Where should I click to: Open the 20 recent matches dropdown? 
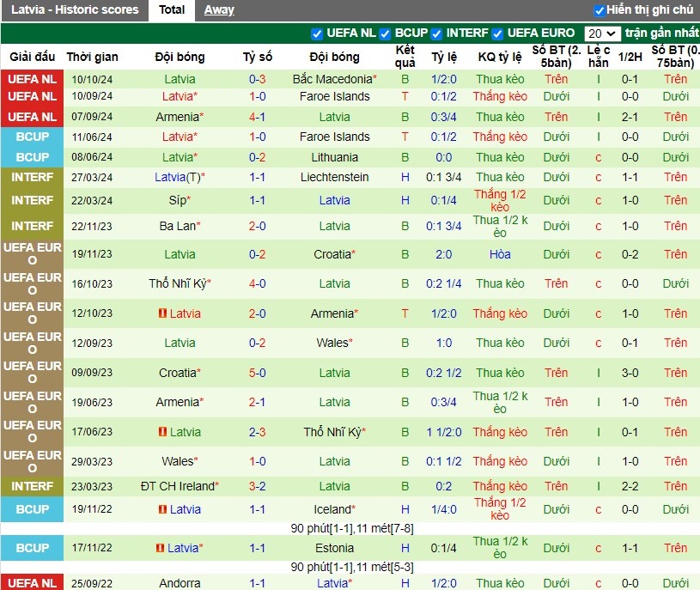602,33
